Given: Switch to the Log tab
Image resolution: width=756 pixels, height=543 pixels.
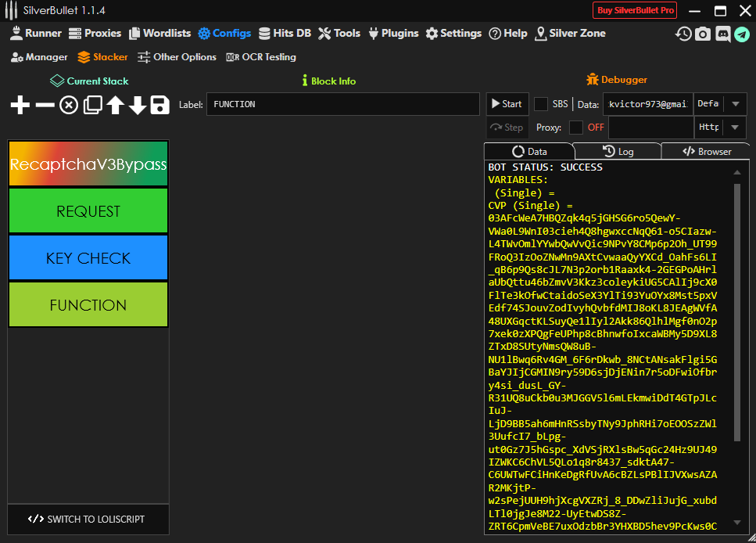Looking at the screenshot, I should [x=618, y=151].
